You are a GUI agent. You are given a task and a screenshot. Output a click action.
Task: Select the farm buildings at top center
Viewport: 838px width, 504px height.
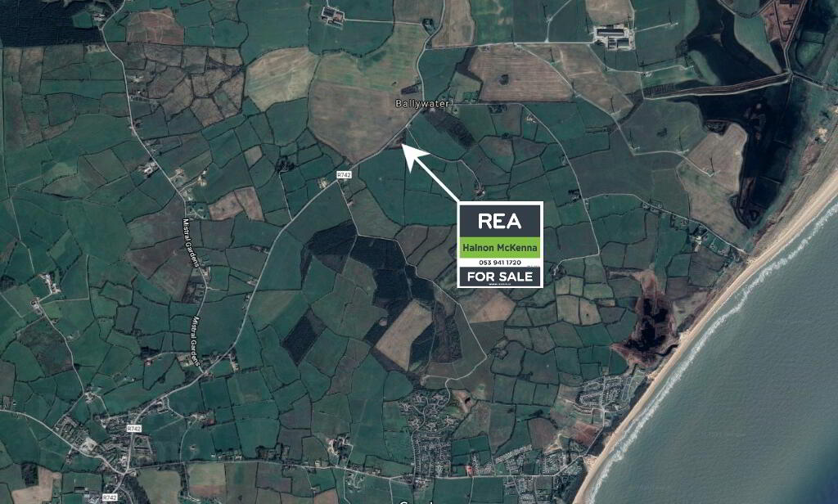click(332, 15)
